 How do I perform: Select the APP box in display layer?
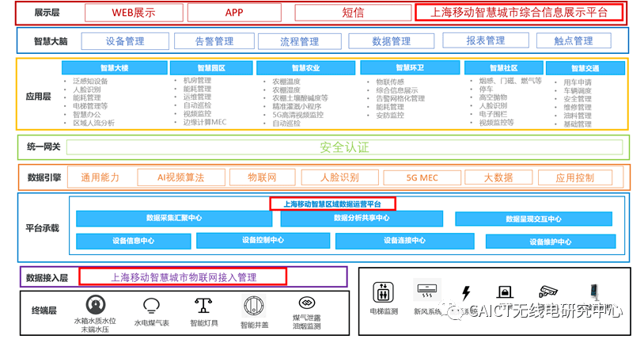[234, 13]
